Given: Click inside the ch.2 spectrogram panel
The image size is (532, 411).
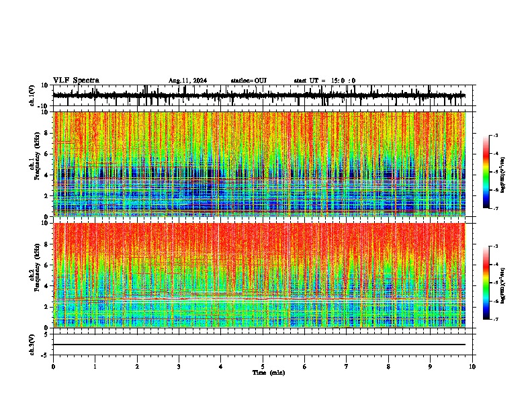Looking at the screenshot, I should coord(259,275).
